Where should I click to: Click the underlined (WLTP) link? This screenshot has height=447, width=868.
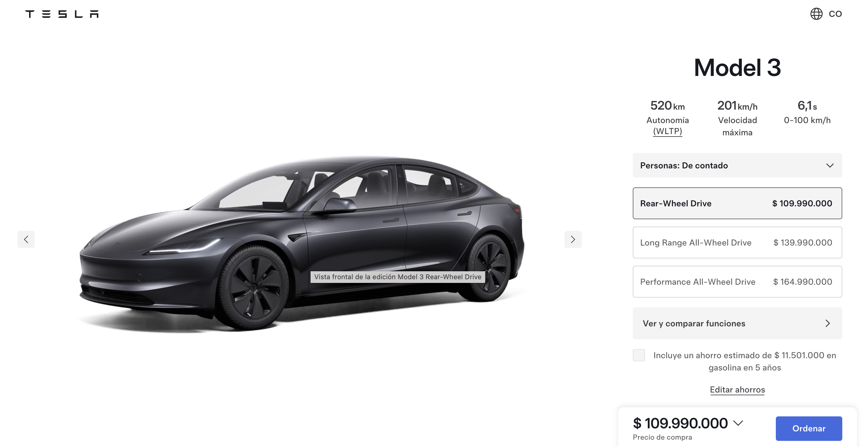point(667,131)
